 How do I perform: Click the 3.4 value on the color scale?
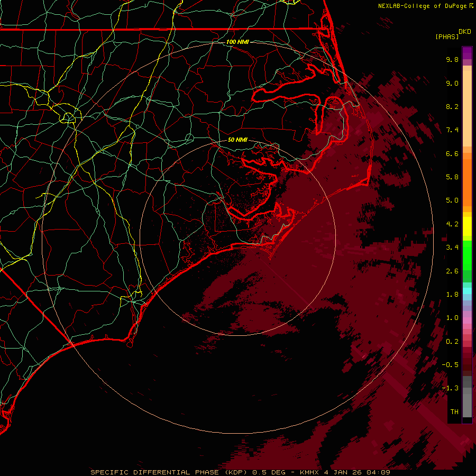452,248
